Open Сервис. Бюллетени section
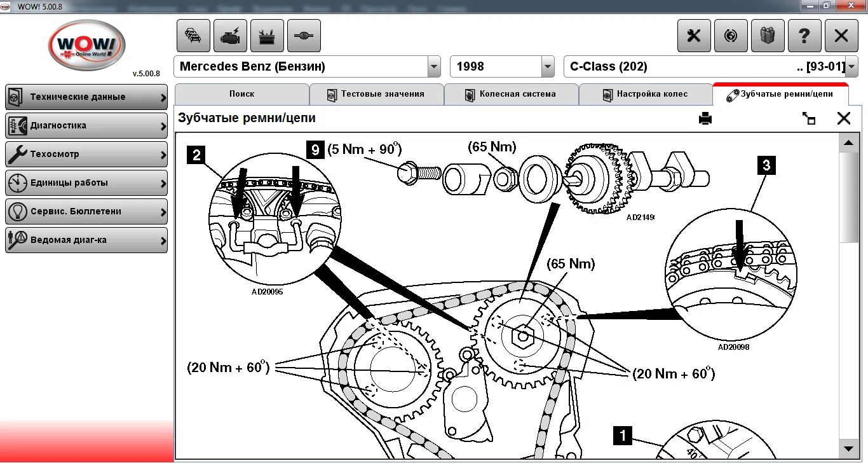 coord(86,212)
